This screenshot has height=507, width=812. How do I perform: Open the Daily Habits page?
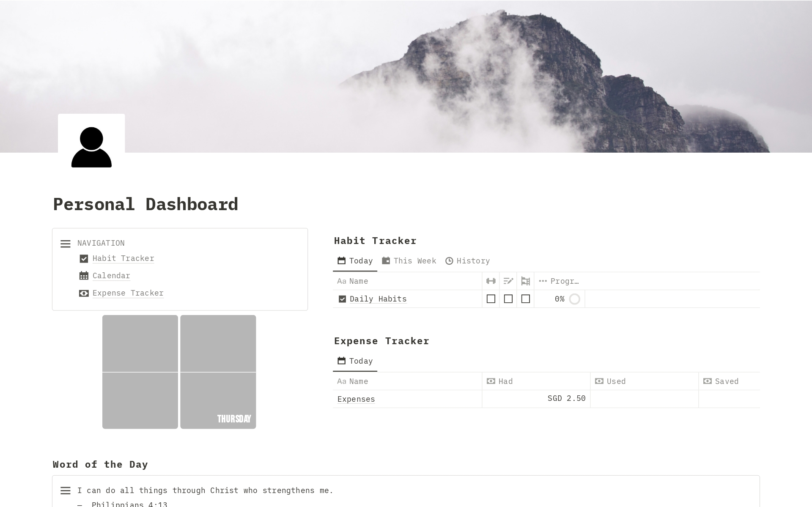tap(378, 299)
